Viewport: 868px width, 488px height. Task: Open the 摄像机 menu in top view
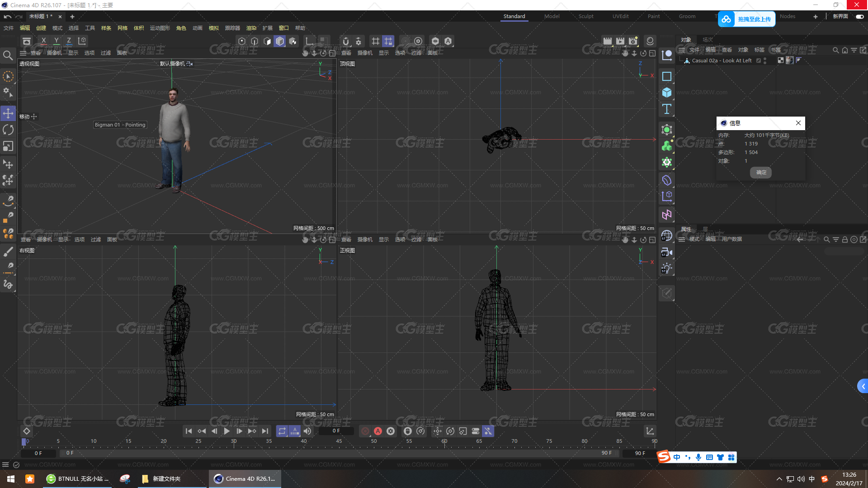coord(365,53)
